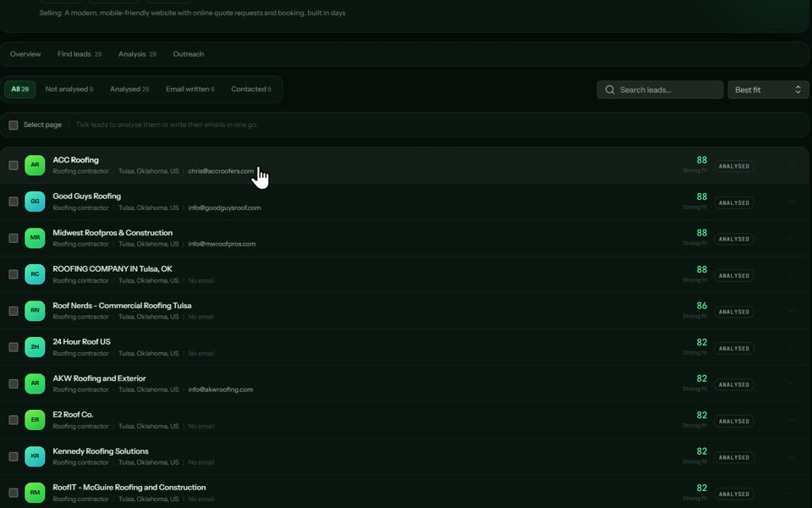
Task: Tick checkbox for ROOFING COMPANY IN Tulsa, OK
Action: pos(14,274)
